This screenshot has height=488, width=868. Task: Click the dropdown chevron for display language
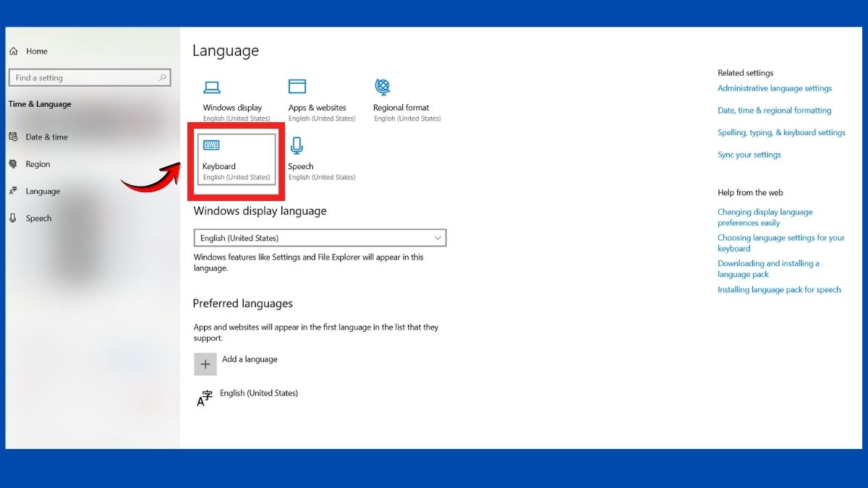pyautogui.click(x=438, y=238)
